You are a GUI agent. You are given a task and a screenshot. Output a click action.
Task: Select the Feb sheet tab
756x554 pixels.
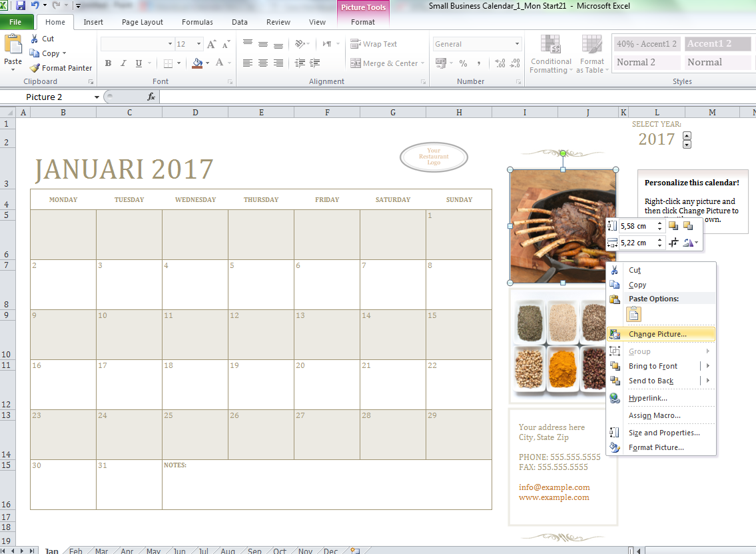(75, 550)
